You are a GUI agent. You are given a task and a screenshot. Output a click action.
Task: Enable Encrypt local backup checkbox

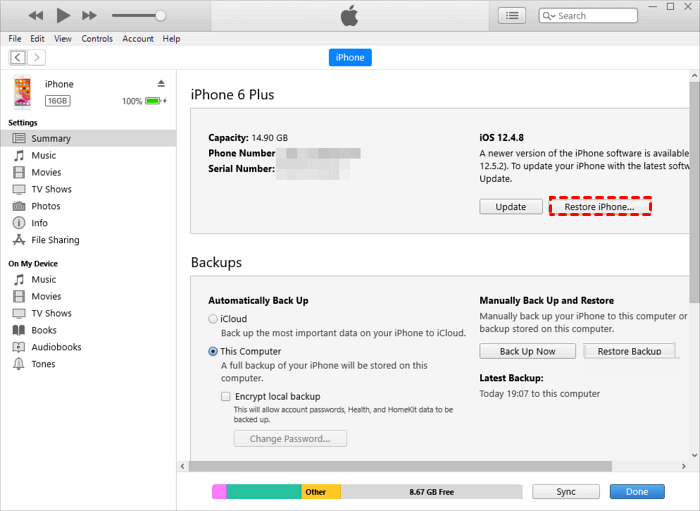[x=226, y=397]
